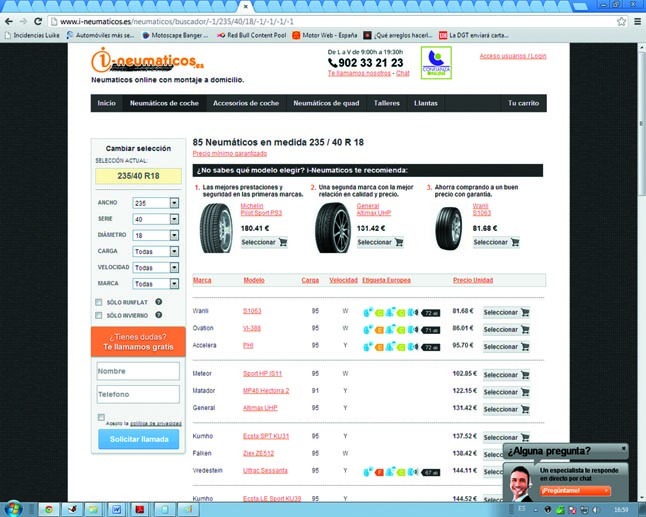Expand the Diámetro dropdown

[x=156, y=235]
